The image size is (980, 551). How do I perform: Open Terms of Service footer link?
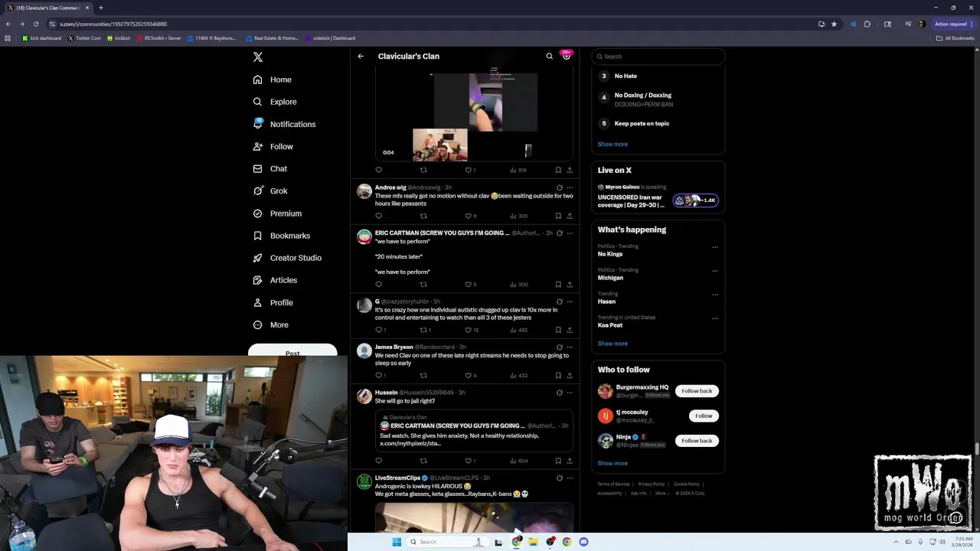[613, 484]
